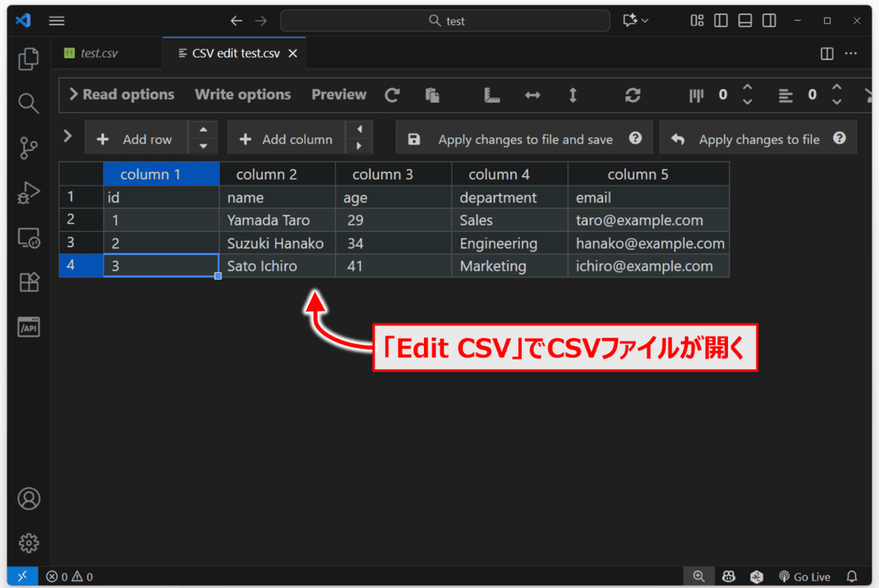This screenshot has height=588, width=879.
Task: Click the reload file refresh icon beside Preview
Action: 392,95
